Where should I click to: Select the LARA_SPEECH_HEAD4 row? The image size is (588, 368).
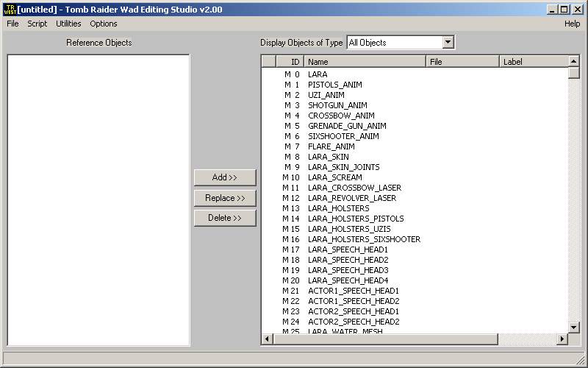pyautogui.click(x=415, y=280)
